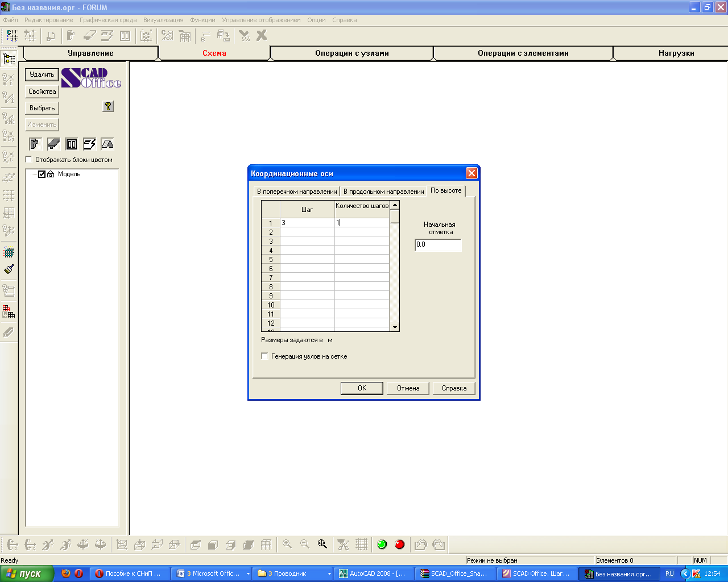This screenshot has width=728, height=582.
Task: Click the Firefox quick launch icon
Action: pos(66,573)
